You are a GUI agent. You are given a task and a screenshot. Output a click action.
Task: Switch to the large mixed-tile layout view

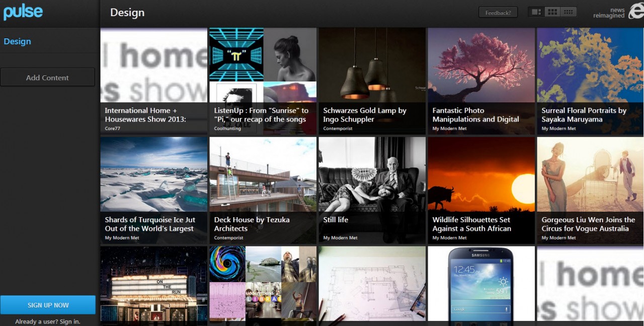tap(536, 12)
